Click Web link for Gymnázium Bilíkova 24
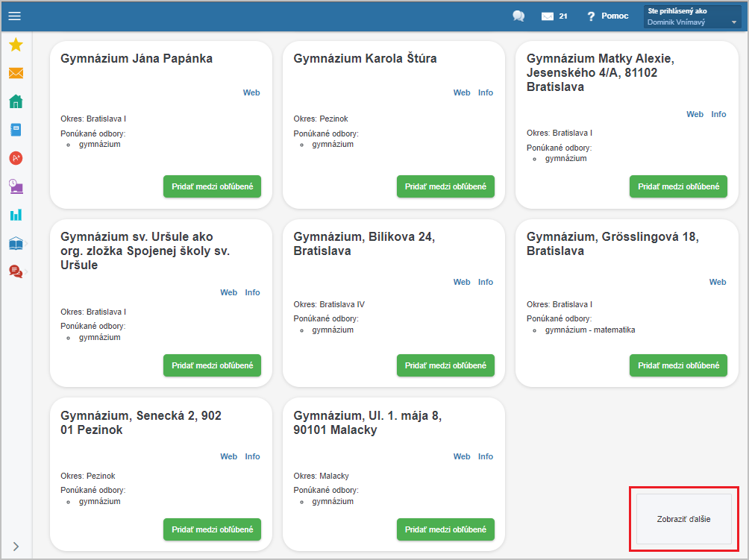Viewport: 749px width, 560px height. click(x=462, y=282)
